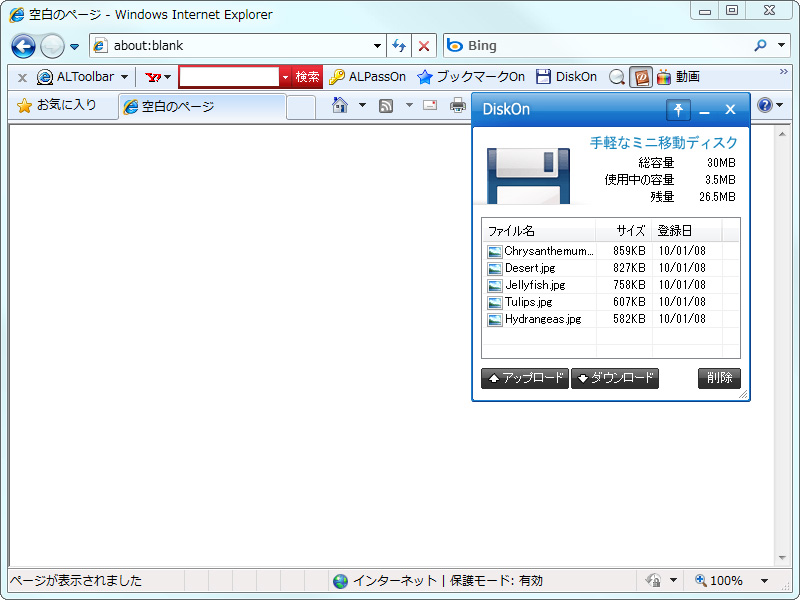
Task: Run the search with the magnifier icon
Action: tap(760, 45)
